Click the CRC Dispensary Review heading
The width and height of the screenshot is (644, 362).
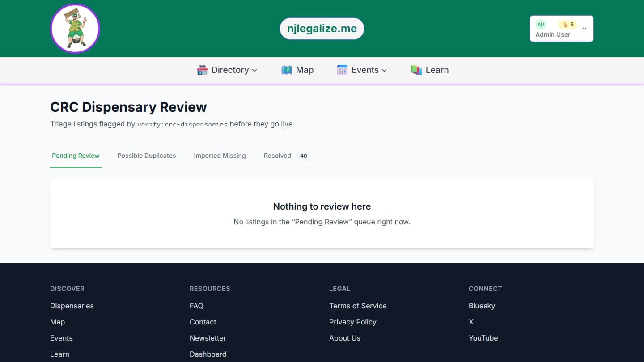pyautogui.click(x=128, y=107)
